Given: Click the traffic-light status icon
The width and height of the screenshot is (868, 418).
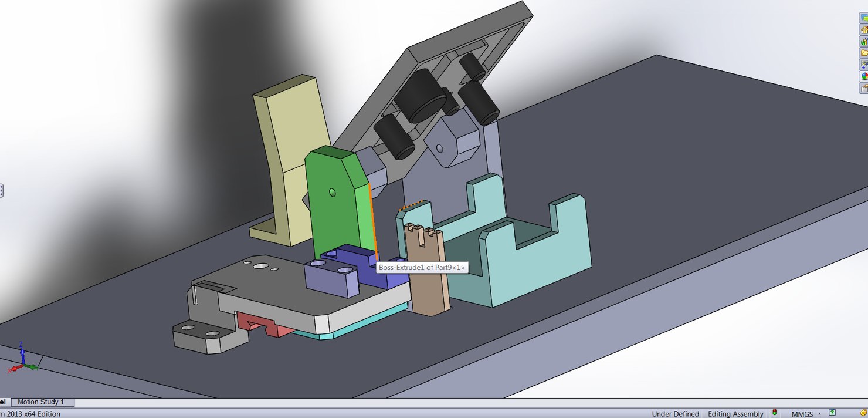Looking at the screenshot, I should click(774, 413).
